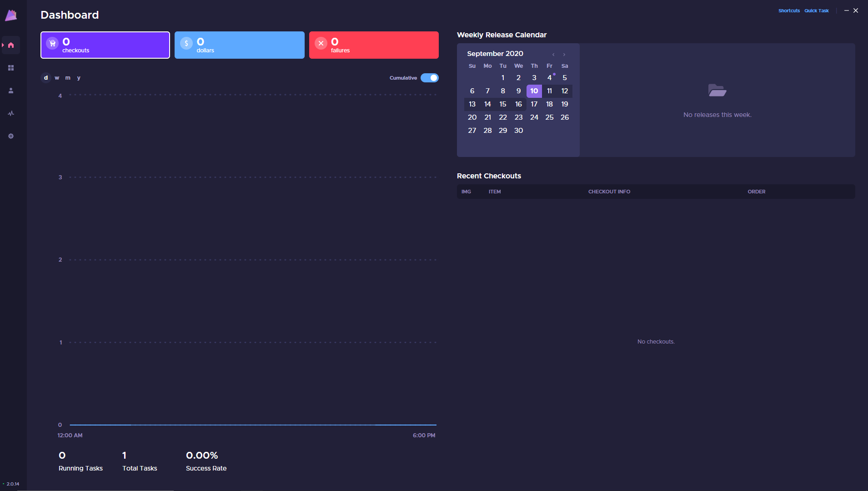Open the settings gear icon in sidebar
The image size is (868, 491).
[11, 136]
